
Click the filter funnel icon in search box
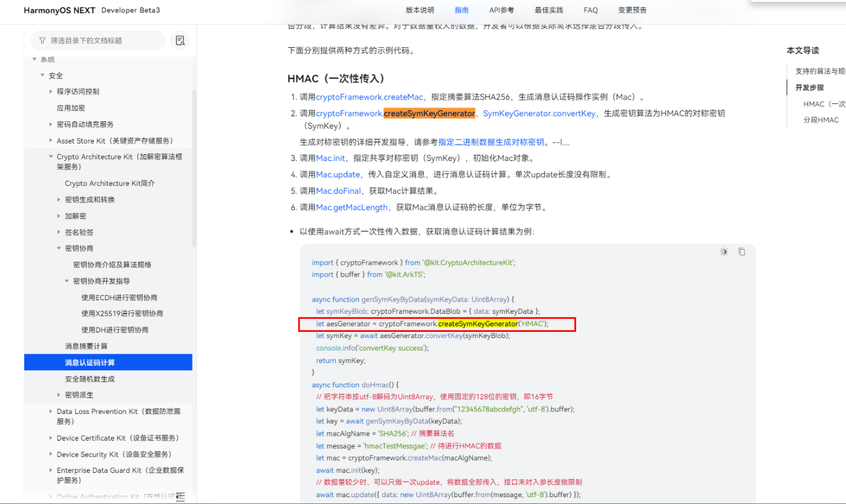pyautogui.click(x=42, y=40)
